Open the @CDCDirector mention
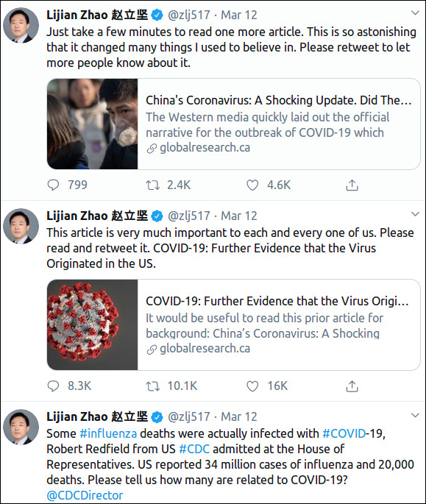Screen dimensions: 426x504 85,495
